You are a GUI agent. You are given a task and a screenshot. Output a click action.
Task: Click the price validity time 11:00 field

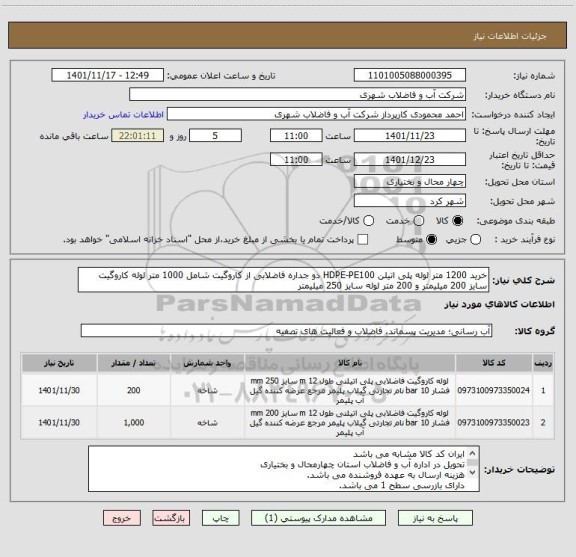tap(296, 159)
